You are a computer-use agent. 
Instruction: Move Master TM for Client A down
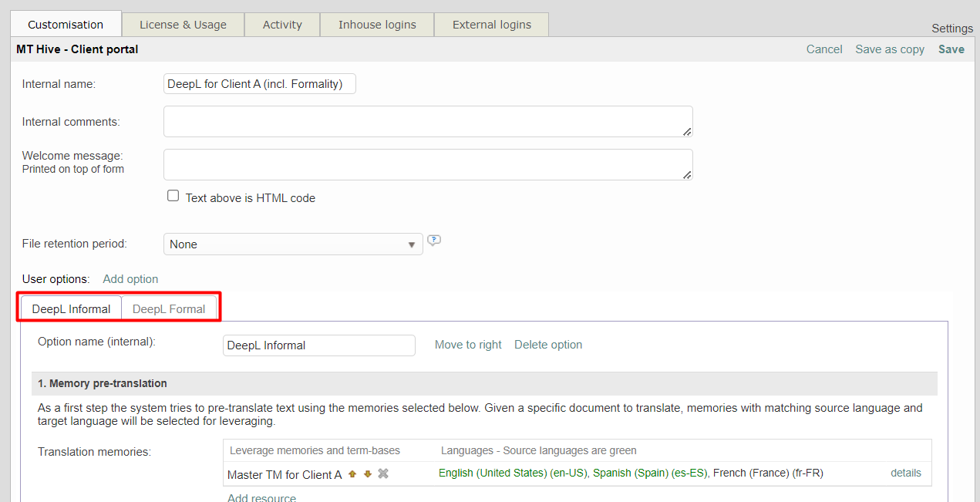point(368,474)
